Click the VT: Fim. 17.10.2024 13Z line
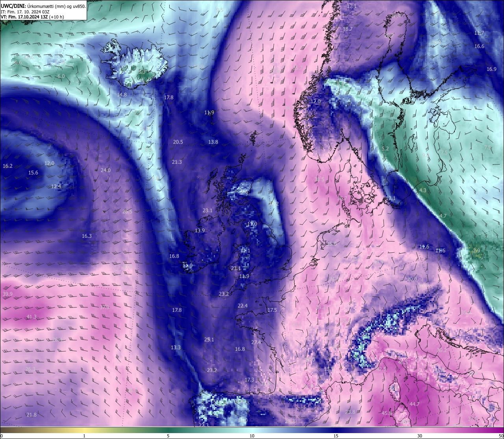The height and width of the screenshot is (439, 504). (x=32, y=17)
